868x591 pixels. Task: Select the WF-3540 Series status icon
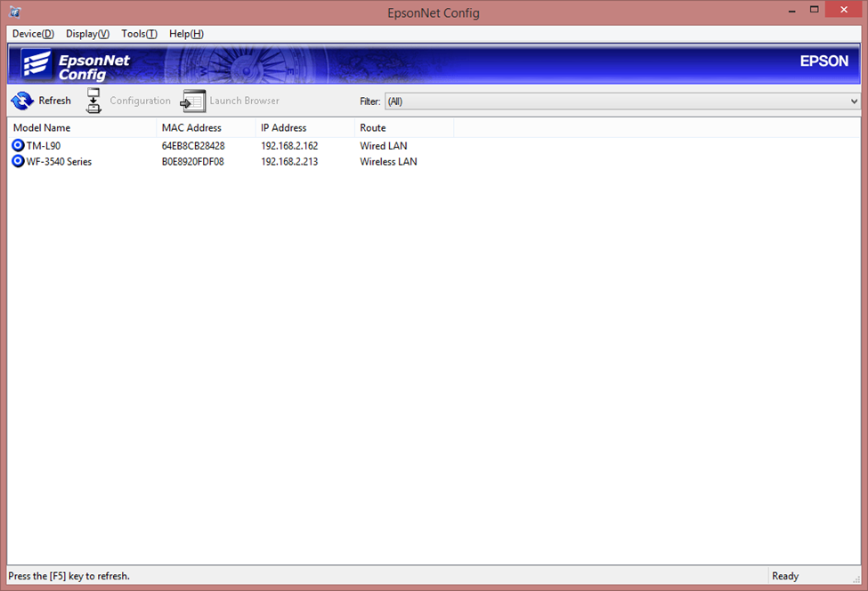click(19, 161)
